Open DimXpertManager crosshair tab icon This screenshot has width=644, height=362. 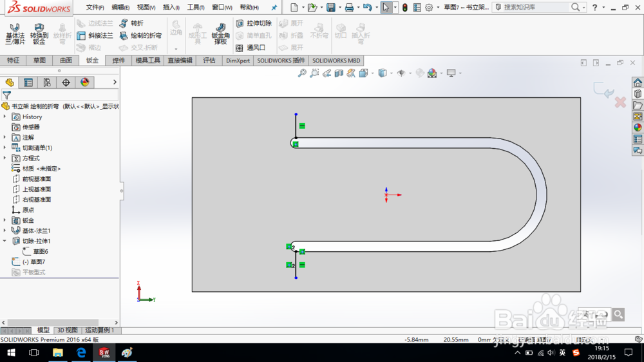pyautogui.click(x=66, y=82)
